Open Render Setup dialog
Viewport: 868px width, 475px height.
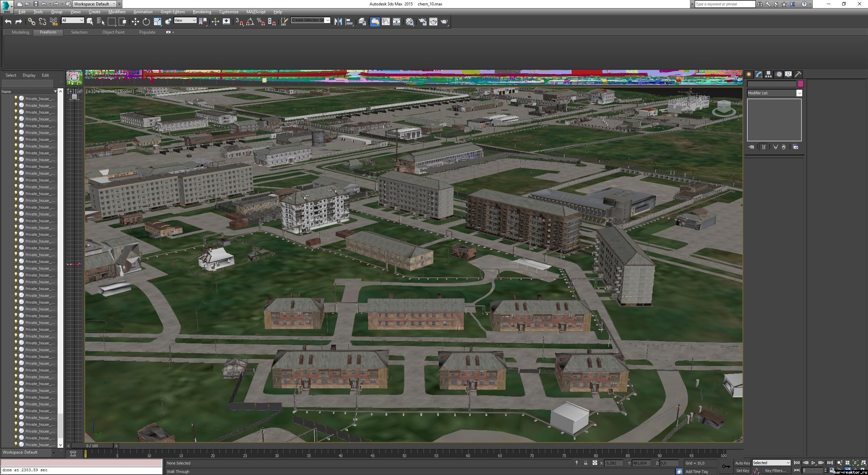click(x=422, y=22)
